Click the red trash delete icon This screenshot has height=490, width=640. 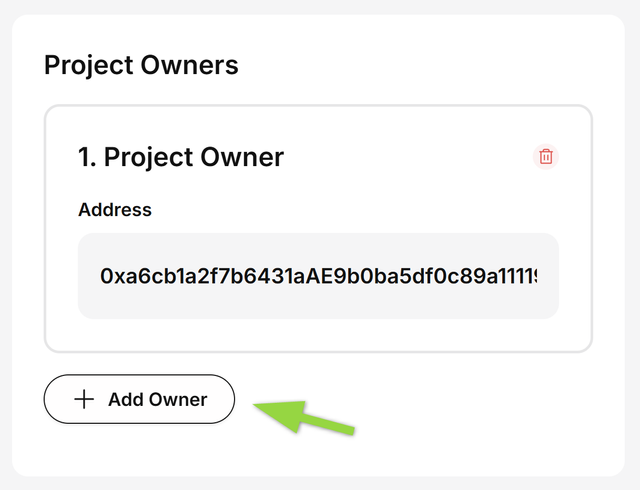[546, 156]
